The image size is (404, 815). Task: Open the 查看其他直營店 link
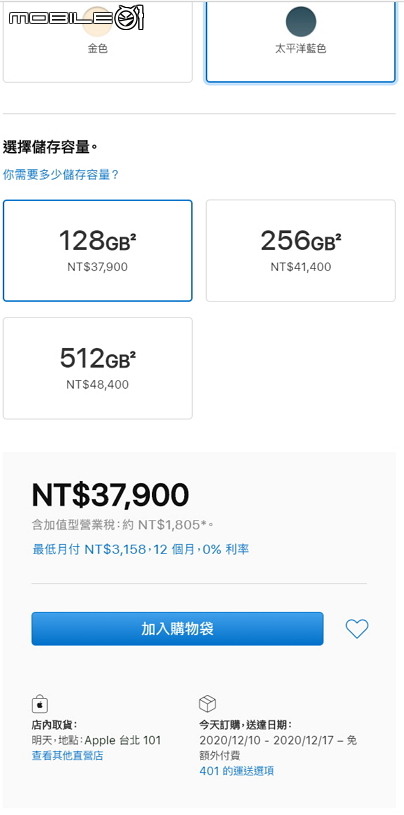pyautogui.click(x=68, y=756)
